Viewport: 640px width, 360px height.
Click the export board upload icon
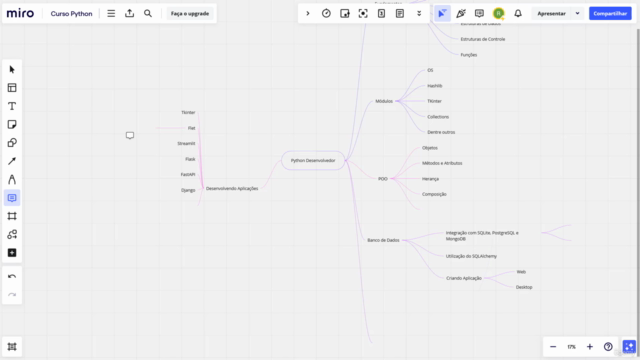(129, 13)
